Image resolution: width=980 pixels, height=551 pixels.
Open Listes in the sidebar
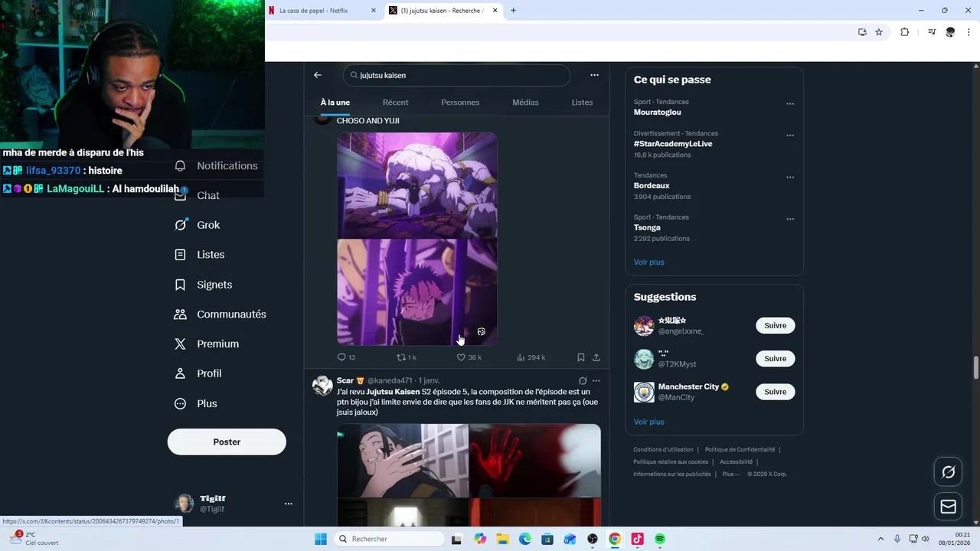click(199, 255)
